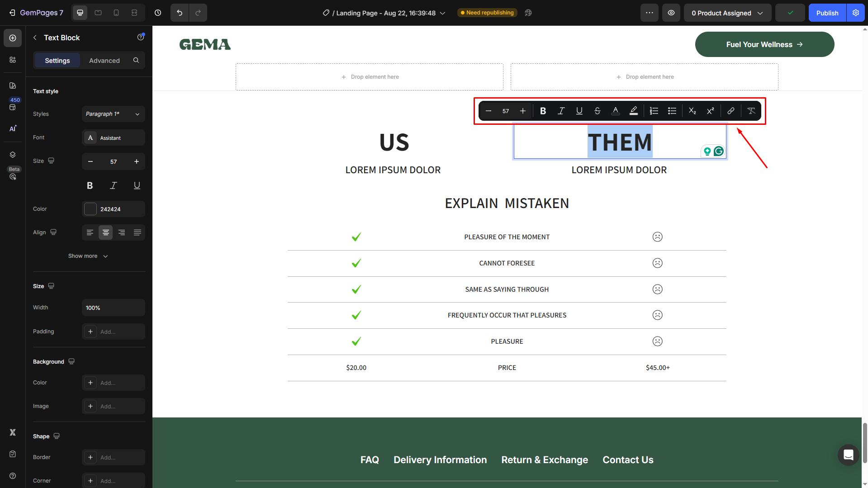Insert a link using the toolbar link icon
Image resolution: width=868 pixels, height=488 pixels.
[x=730, y=111]
